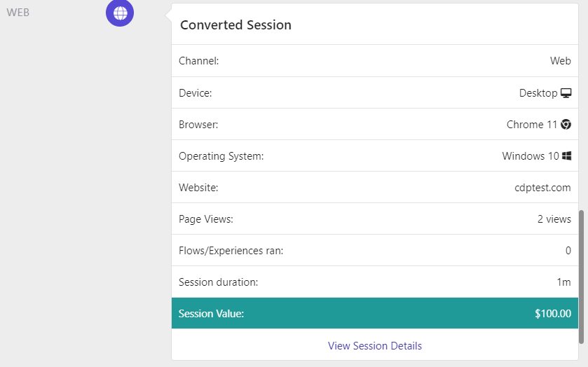588x367 pixels.
Task: Click the Flows/Experiences ran: label
Action: pos(231,251)
